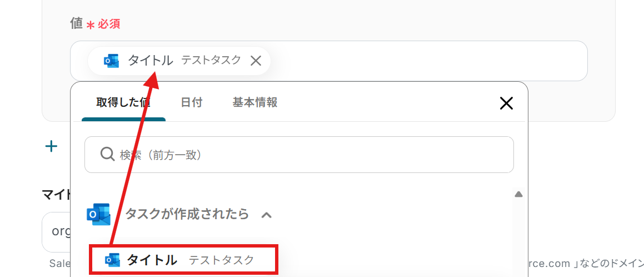Click the Outlook icon in the タイトル list item
644x277 pixels.
pos(113,260)
